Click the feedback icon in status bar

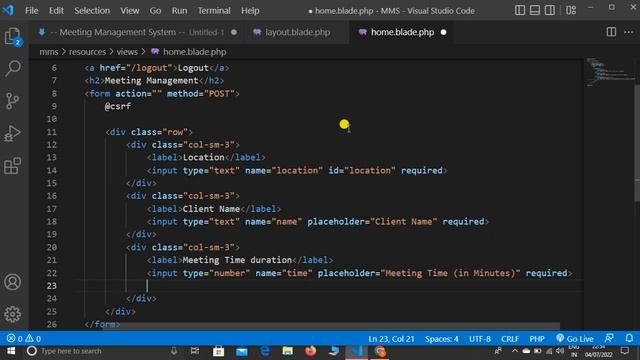click(609, 338)
